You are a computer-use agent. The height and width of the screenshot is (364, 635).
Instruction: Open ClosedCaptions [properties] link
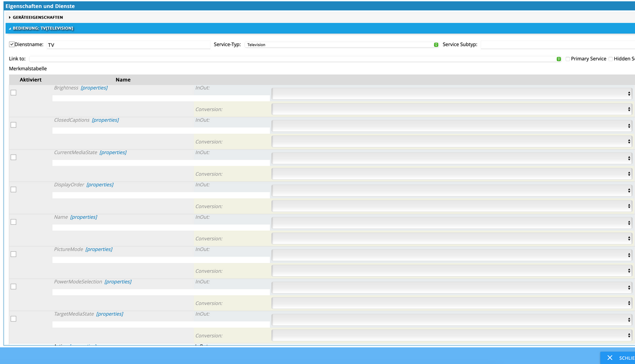click(105, 120)
